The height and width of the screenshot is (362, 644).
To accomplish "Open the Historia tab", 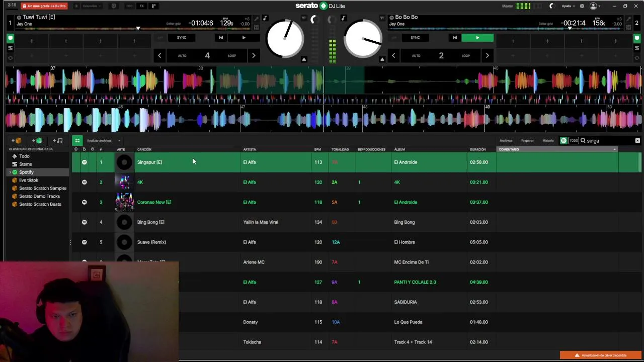I will click(548, 141).
